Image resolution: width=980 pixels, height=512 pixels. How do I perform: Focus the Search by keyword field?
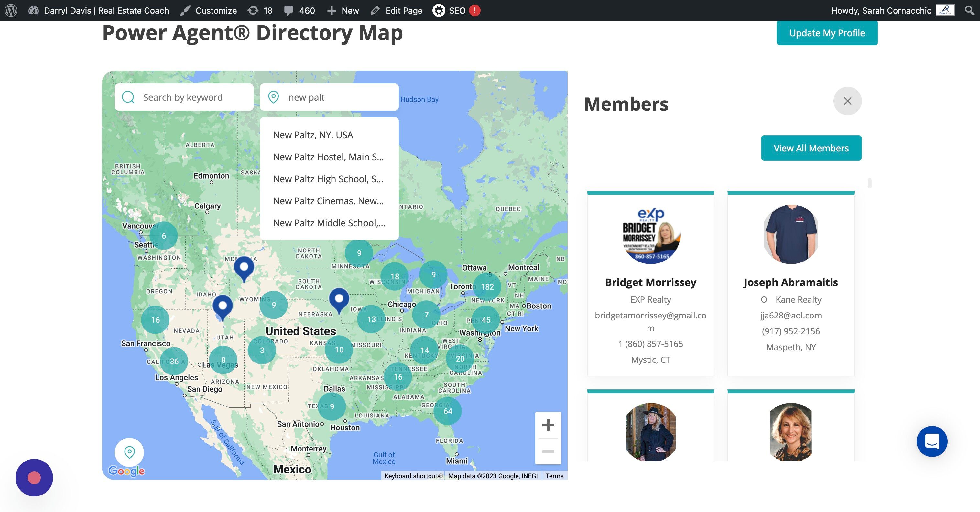[x=190, y=97]
